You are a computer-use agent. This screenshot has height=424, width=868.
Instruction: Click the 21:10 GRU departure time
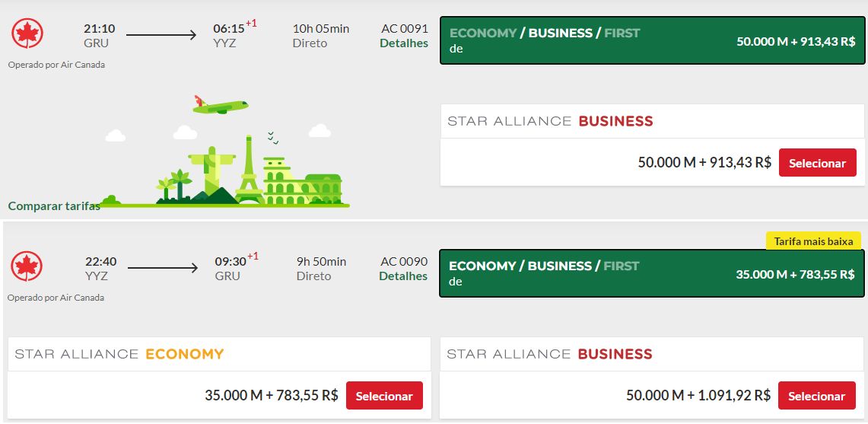(x=100, y=29)
